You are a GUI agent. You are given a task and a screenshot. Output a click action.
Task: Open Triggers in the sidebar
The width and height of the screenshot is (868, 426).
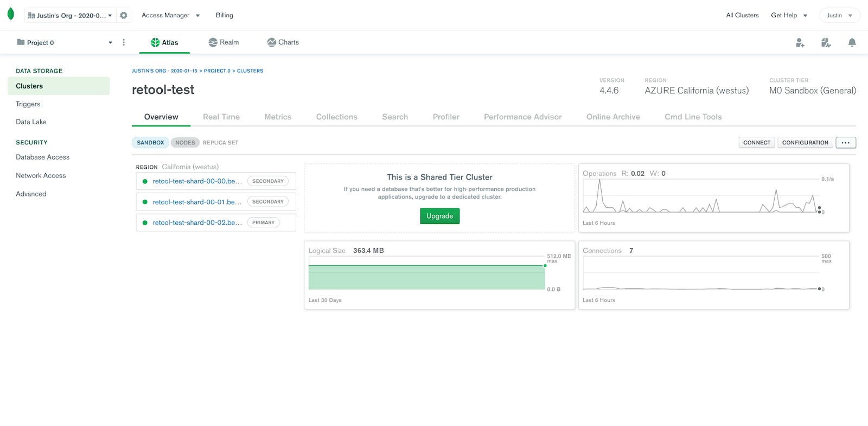coord(28,104)
